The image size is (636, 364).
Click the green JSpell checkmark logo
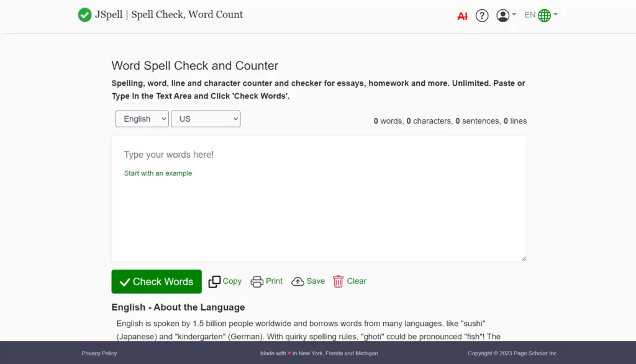84,15
